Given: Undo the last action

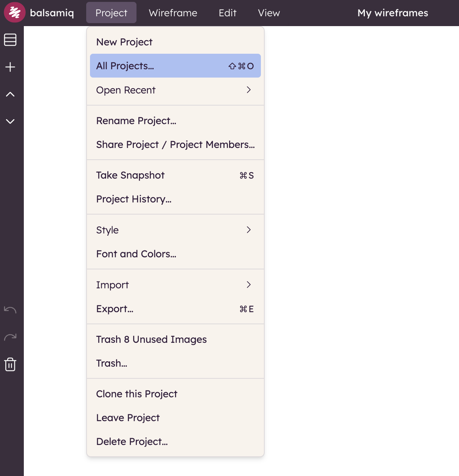Looking at the screenshot, I should [x=10, y=310].
